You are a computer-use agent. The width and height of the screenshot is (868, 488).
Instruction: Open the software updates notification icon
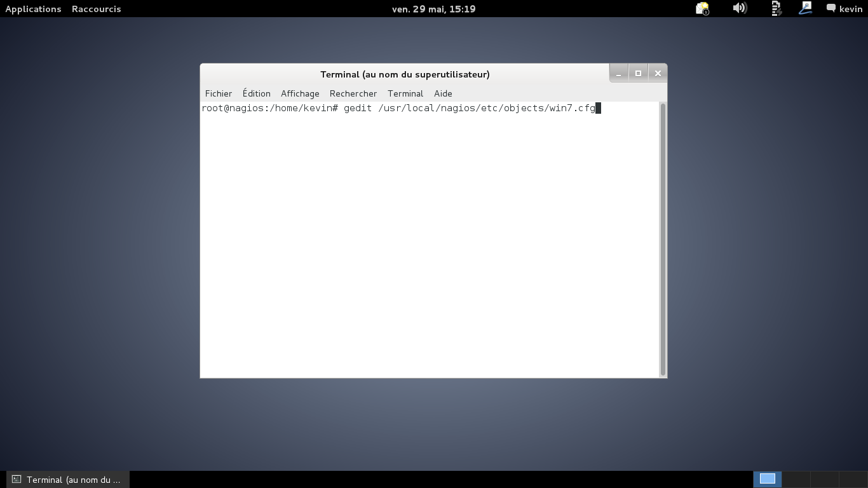pyautogui.click(x=702, y=8)
